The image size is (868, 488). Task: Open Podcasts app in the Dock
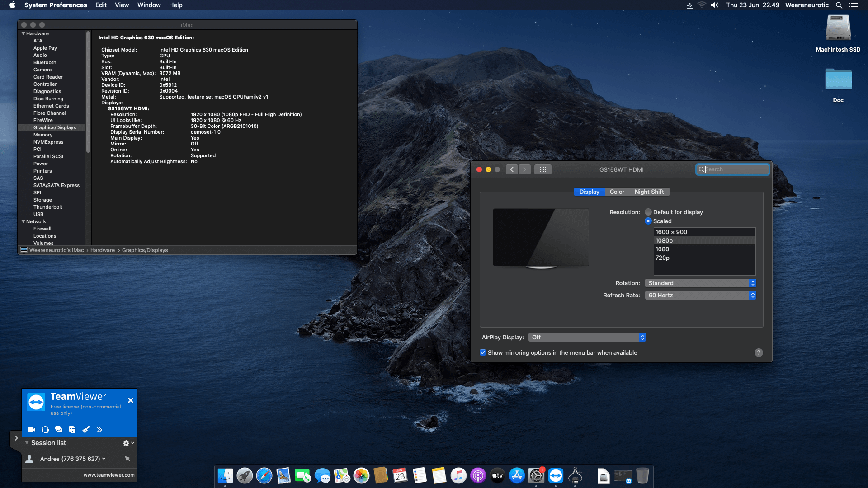[478, 476]
